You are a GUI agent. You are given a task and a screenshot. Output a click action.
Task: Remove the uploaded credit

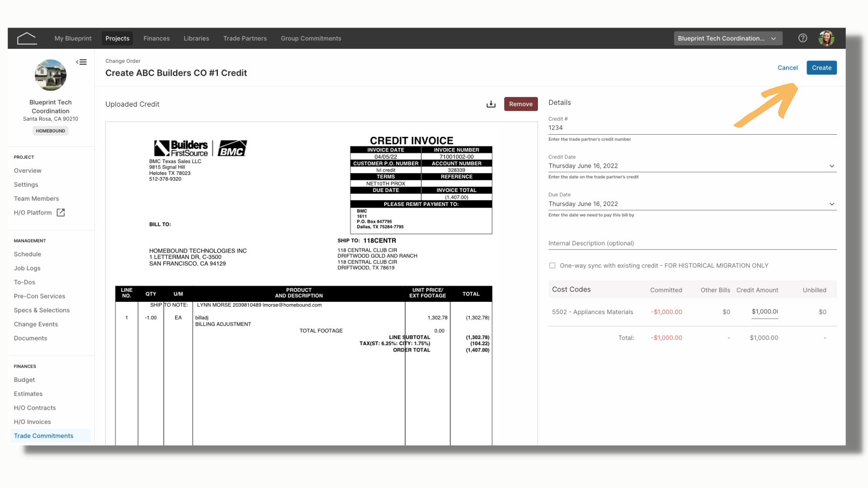[x=521, y=104]
